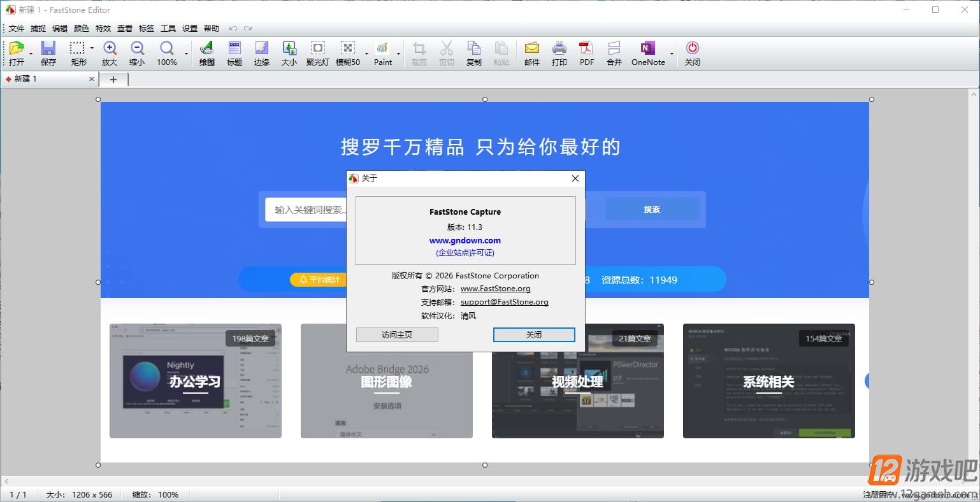Open the 颜色 (Colors) menu
The width and height of the screenshot is (980, 502).
click(x=82, y=28)
